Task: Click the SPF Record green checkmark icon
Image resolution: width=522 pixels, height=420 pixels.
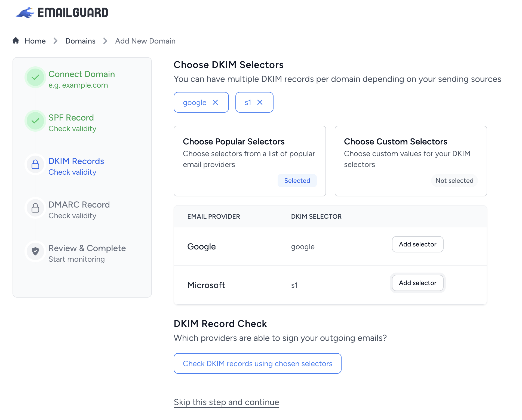Action: [x=35, y=121]
